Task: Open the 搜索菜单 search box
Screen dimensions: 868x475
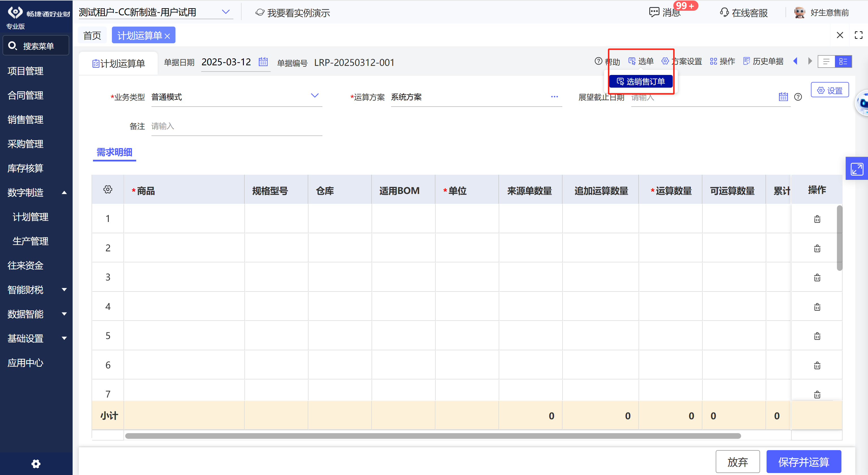Action: point(36,46)
